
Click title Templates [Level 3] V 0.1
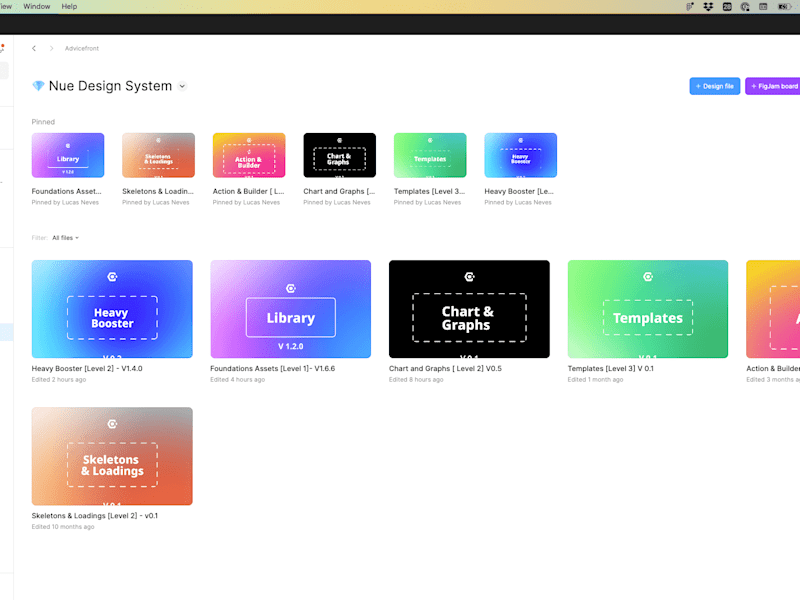point(611,368)
